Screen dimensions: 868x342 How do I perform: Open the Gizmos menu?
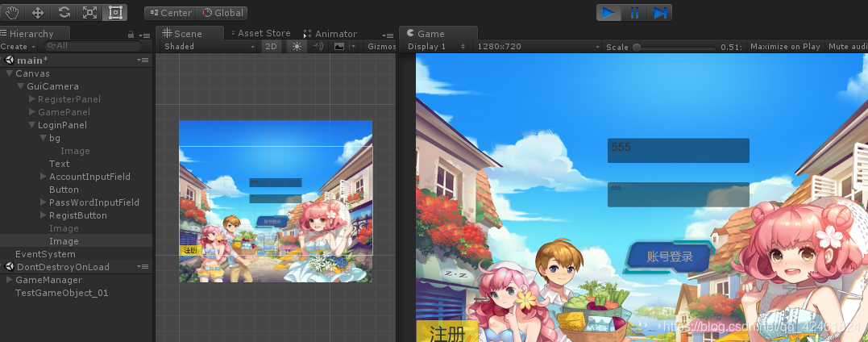(x=381, y=47)
